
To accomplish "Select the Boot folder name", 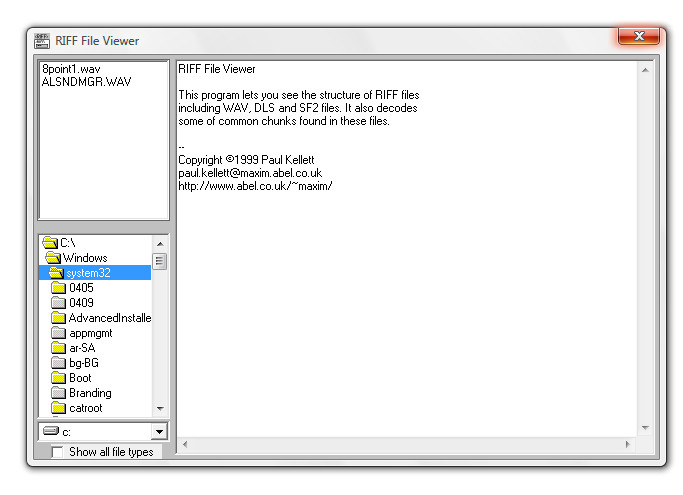I will [80, 378].
